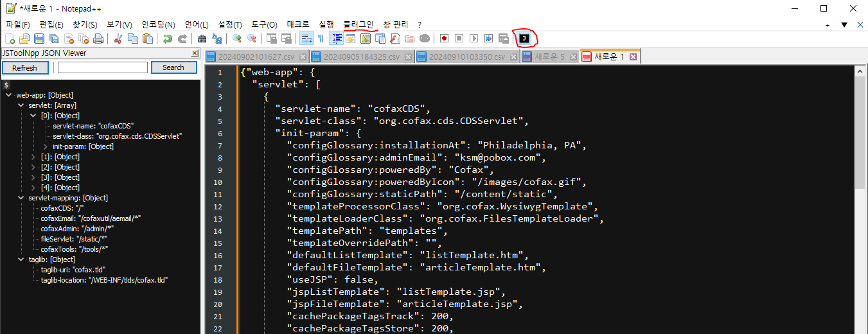Viewport: 868px width, 334px height.
Task: Cut selection with the scissors icon
Action: [118, 39]
